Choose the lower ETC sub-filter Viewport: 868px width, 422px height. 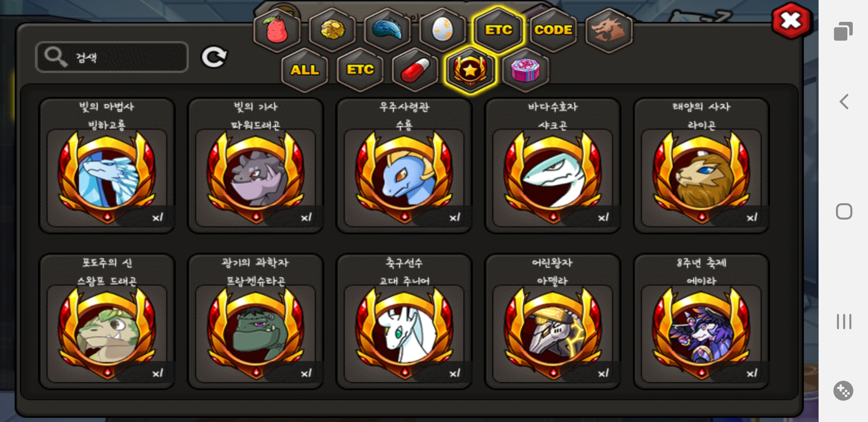point(360,70)
